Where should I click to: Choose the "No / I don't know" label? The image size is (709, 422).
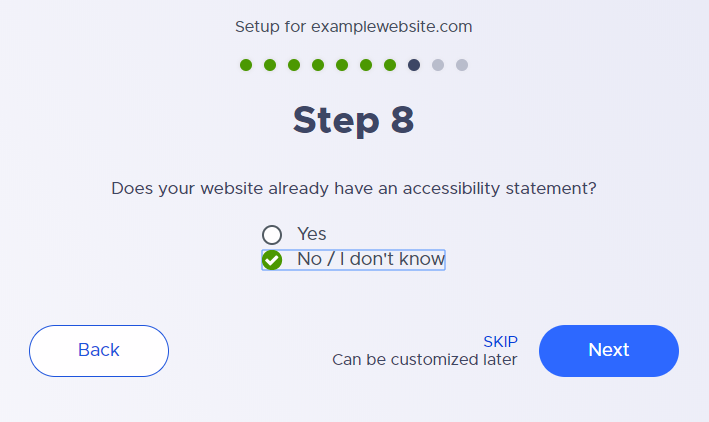click(371, 259)
